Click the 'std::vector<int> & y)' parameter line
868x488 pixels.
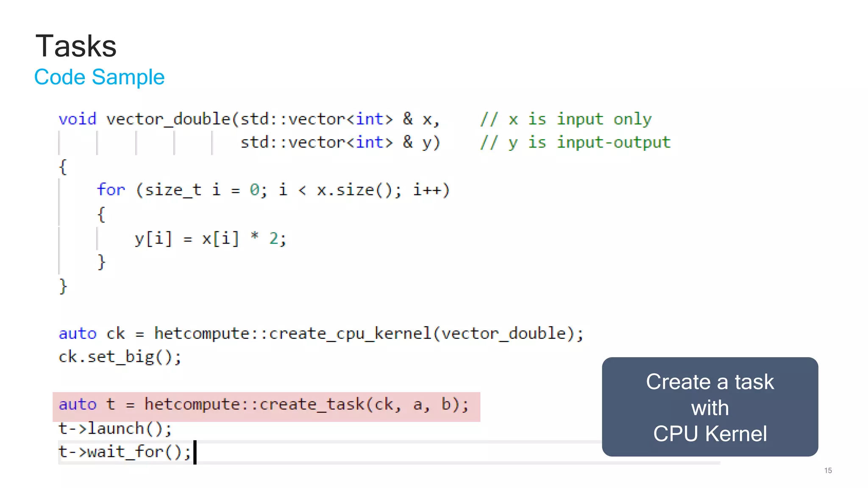(x=340, y=142)
